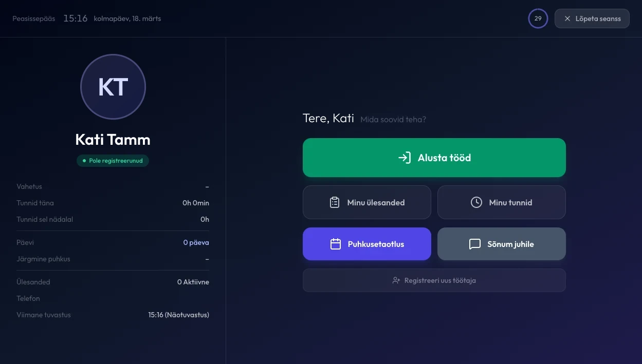Click the Tunnid täna label
The width and height of the screenshot is (642, 364).
pos(35,203)
